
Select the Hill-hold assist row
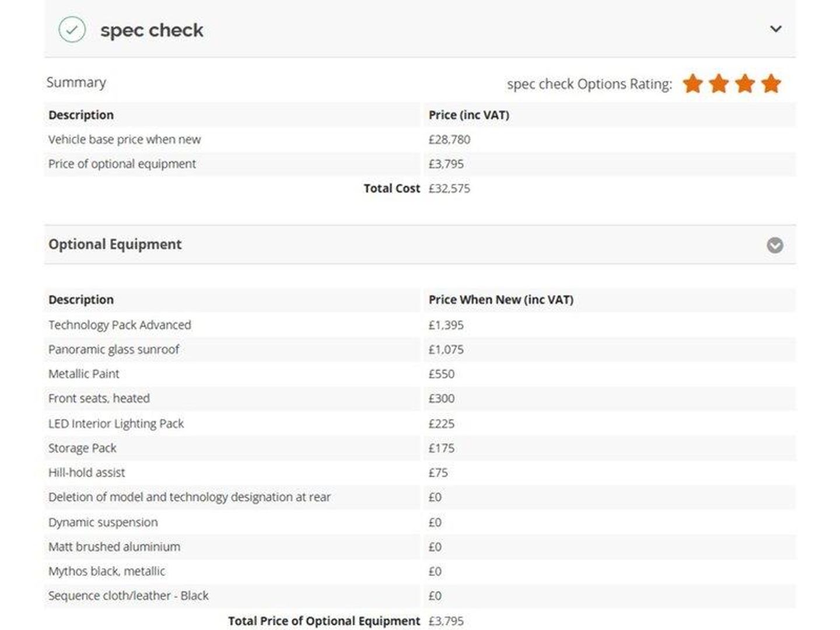[420, 473]
